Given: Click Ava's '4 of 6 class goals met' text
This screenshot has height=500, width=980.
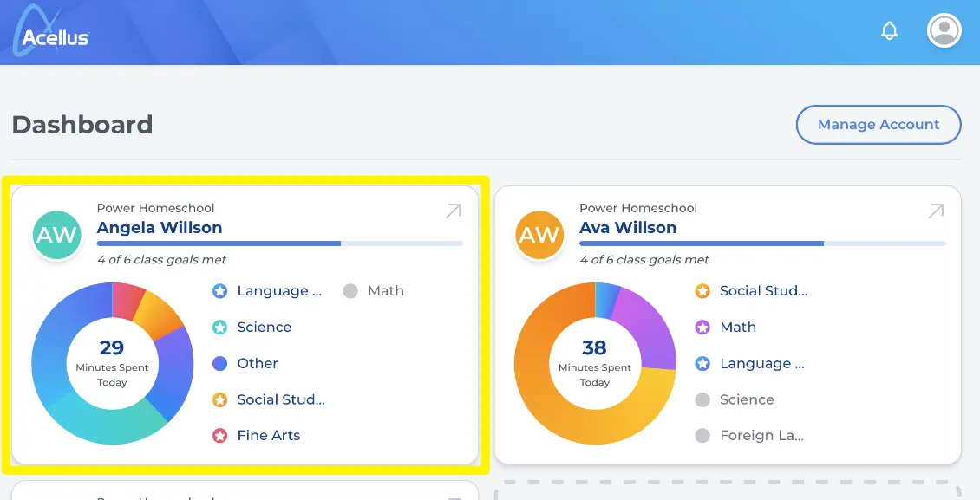Looking at the screenshot, I should (x=644, y=260).
